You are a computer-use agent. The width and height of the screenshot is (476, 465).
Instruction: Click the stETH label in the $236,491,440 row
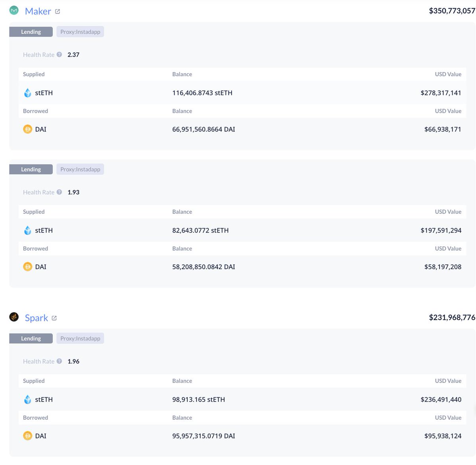point(44,400)
